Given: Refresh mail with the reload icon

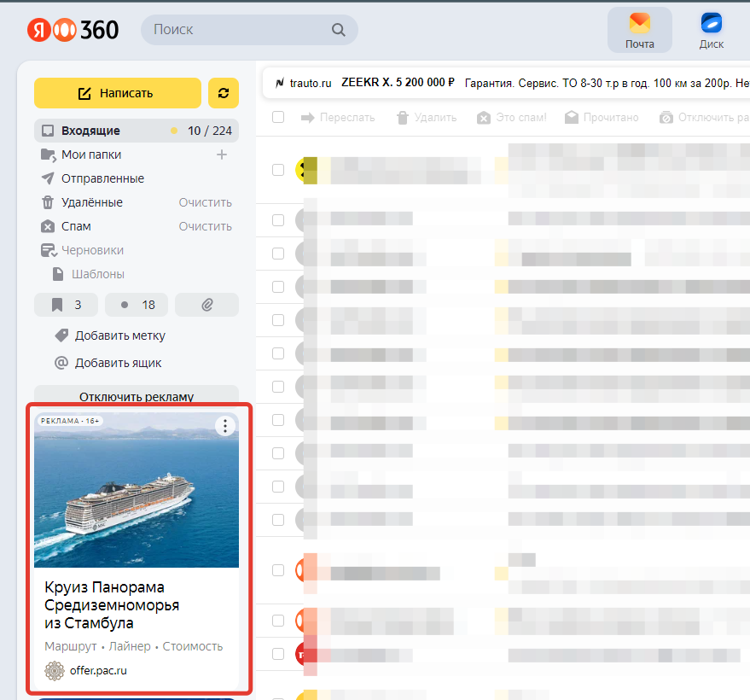Looking at the screenshot, I should point(224,93).
